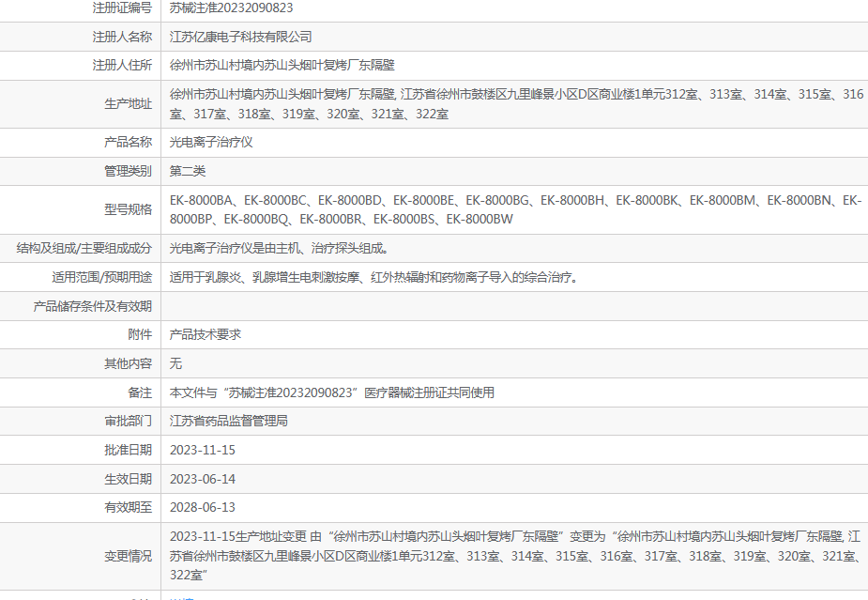
Task: Select the expiry date 2028-06-13
Action: point(202,507)
